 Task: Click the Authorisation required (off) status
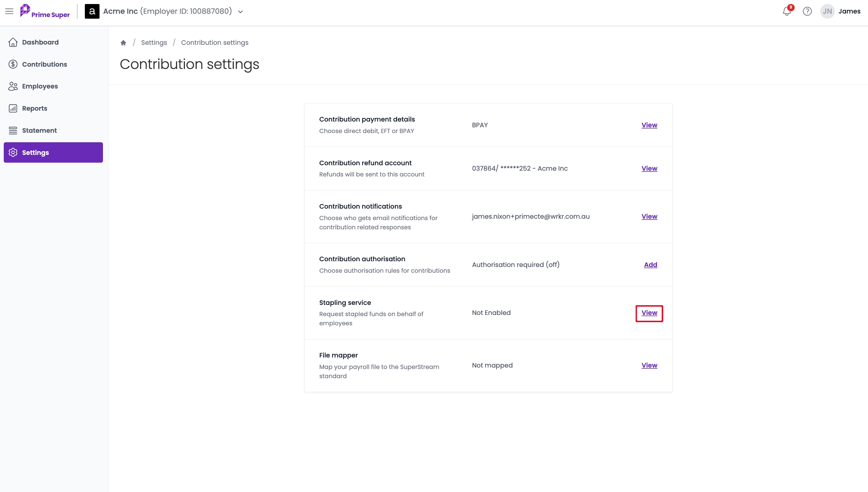point(516,265)
